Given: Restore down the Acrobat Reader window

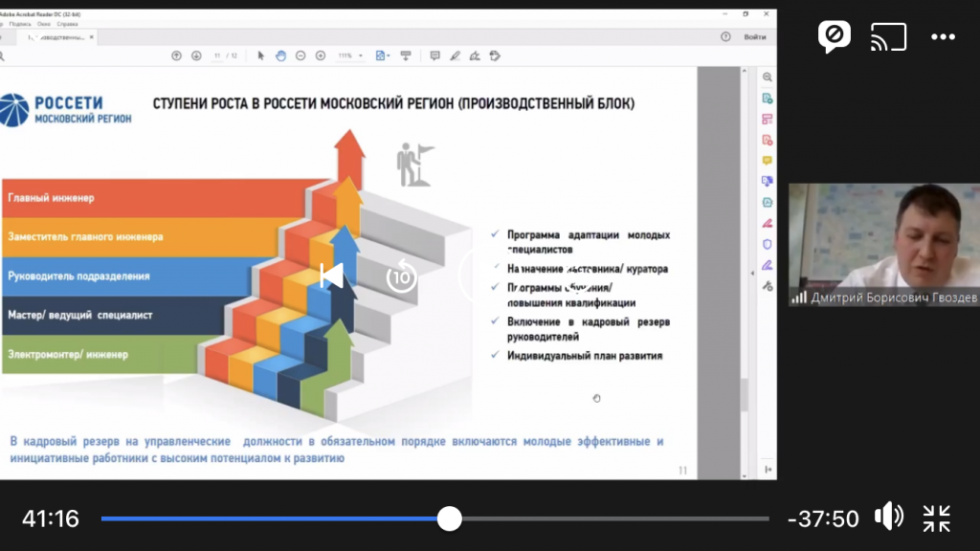Looking at the screenshot, I should (746, 13).
